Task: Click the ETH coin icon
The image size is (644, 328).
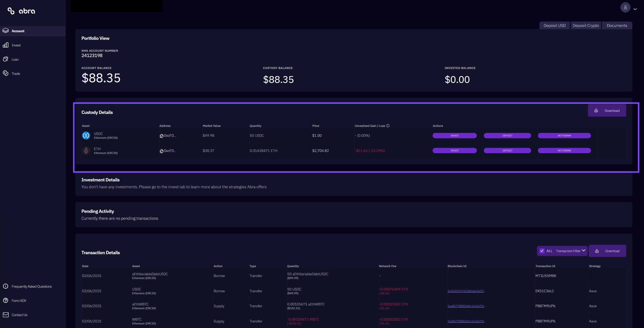Action: pyautogui.click(x=86, y=151)
